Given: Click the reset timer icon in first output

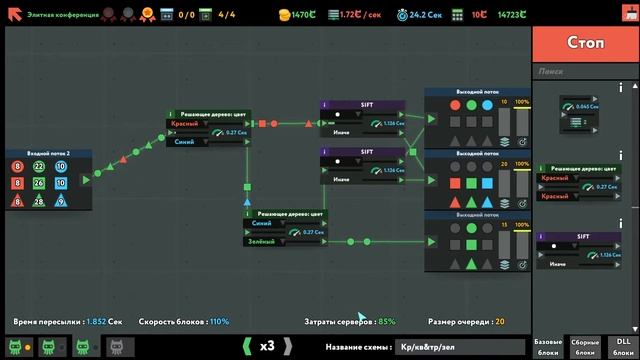Looking at the screenshot, I should coord(522,142).
